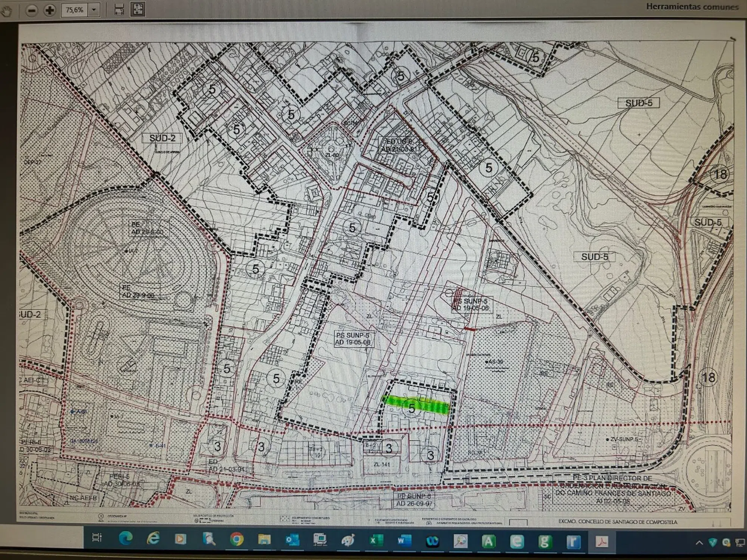Toggle fit full page view
The width and height of the screenshot is (747, 560).
pos(137,9)
